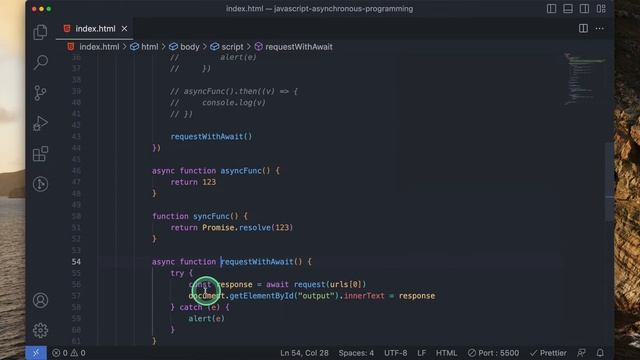
Task: Open the Git graph icon in the activity bar
Action: tap(40, 184)
